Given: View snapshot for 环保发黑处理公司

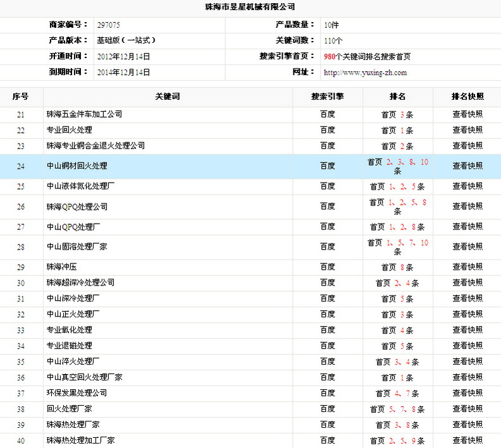Looking at the screenshot, I should [467, 393].
